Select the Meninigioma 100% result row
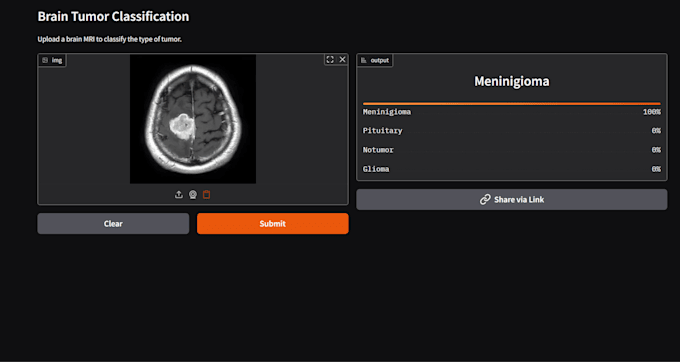The height and width of the screenshot is (362, 680). [512, 112]
